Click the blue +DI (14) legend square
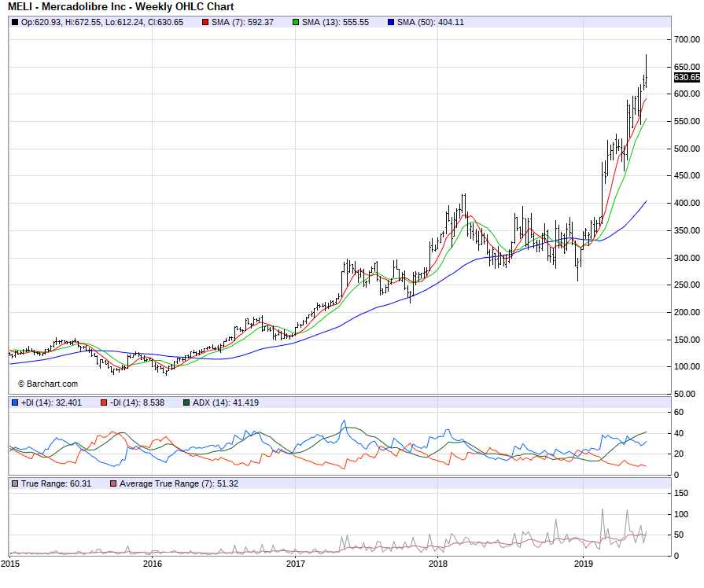 click(15, 402)
